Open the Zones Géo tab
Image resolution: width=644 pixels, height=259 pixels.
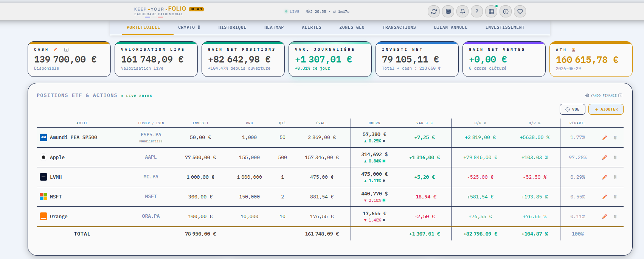point(352,28)
